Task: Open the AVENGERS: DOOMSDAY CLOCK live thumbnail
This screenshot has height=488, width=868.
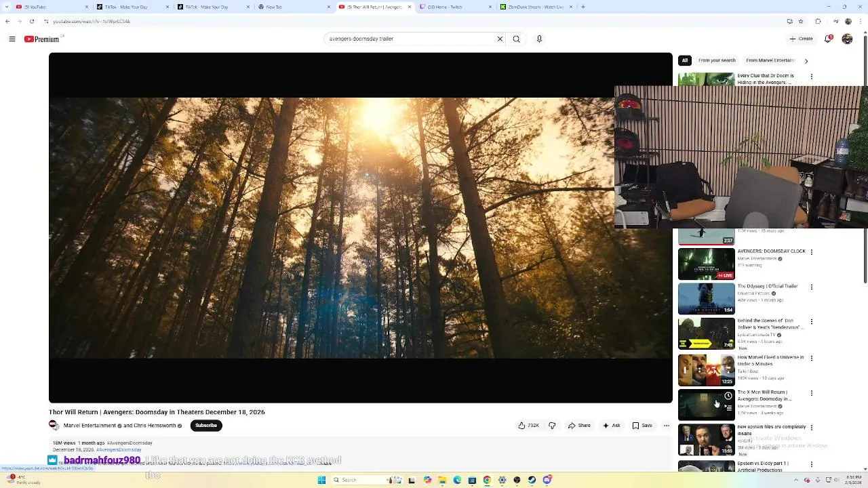Action: tap(707, 264)
